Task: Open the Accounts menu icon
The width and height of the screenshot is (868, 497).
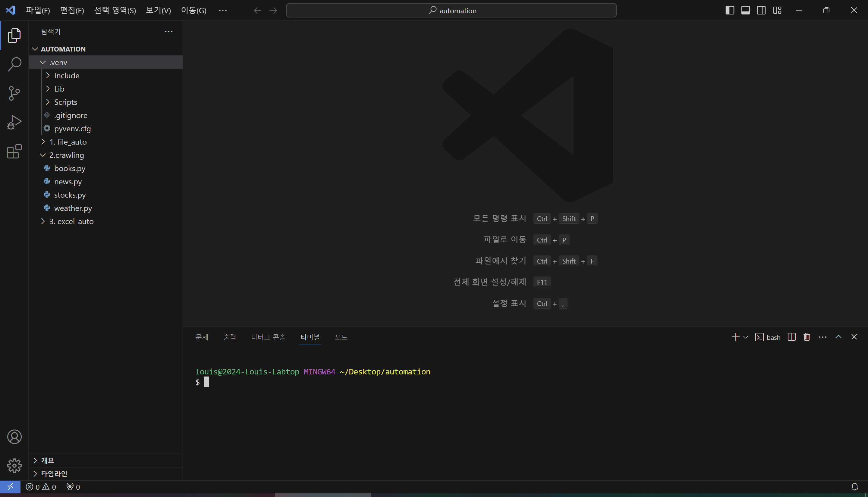Action: point(14,437)
